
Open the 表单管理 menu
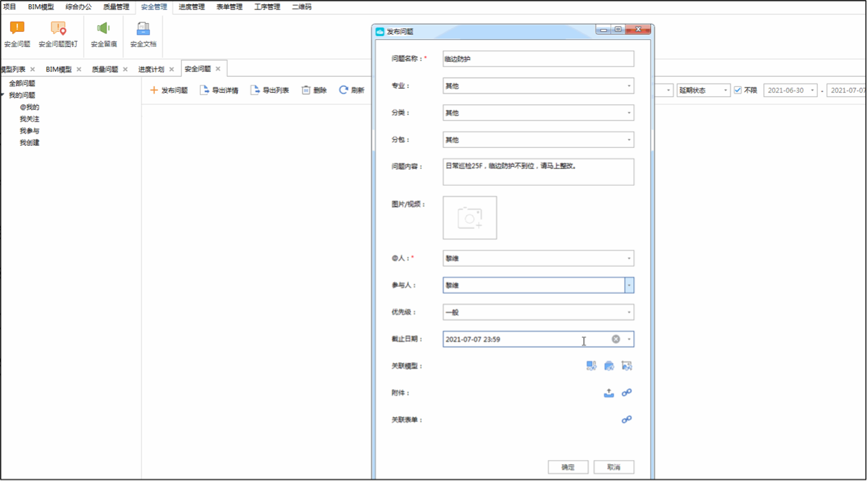tap(229, 7)
